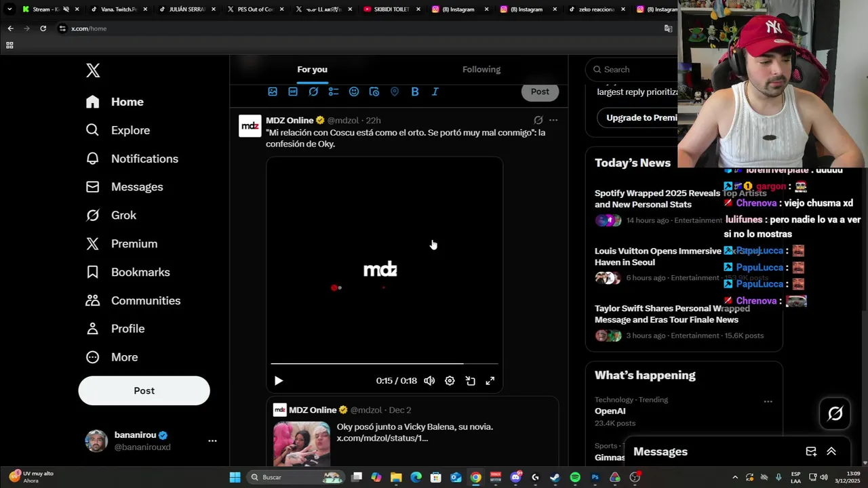The height and width of the screenshot is (488, 868).
Task: Switch to PES Out of Con X tab
Action: point(254,9)
